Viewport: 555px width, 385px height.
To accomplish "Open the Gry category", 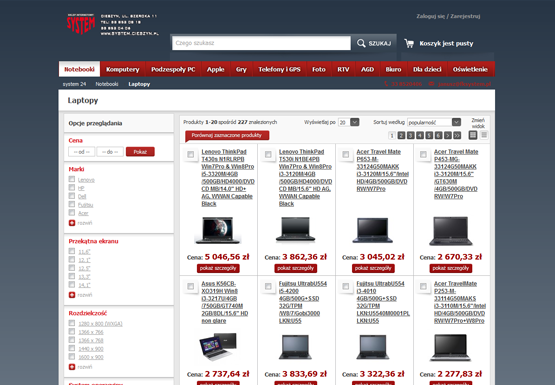I will [241, 69].
